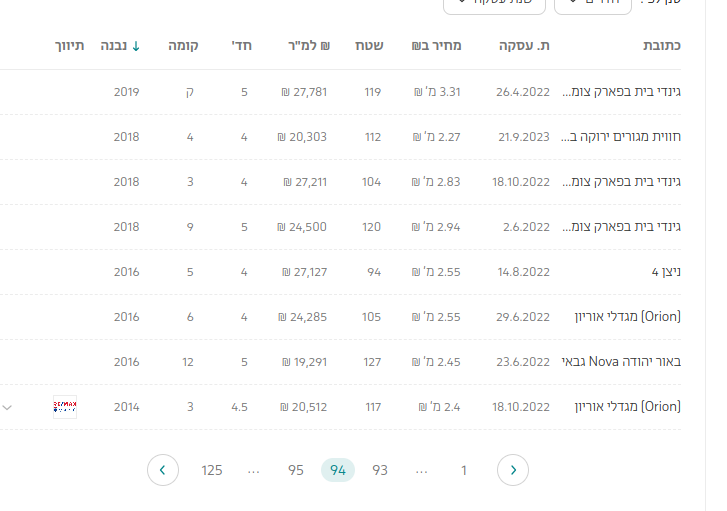The width and height of the screenshot is (727, 511).
Task: Sort by שטח column header
Action: point(368,46)
